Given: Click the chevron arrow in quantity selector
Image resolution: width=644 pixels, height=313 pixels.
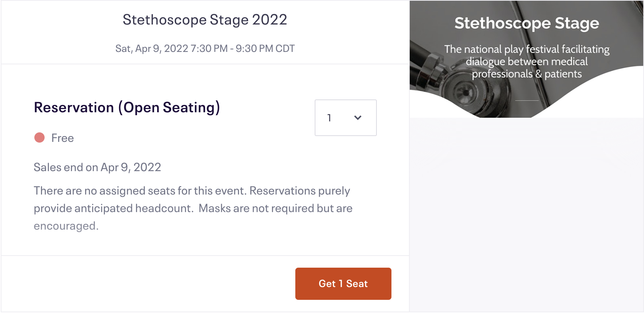Looking at the screenshot, I should (x=358, y=118).
